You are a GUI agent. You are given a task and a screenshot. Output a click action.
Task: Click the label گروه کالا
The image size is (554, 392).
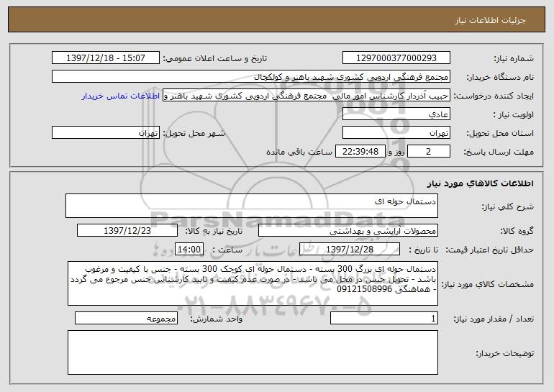517,232
